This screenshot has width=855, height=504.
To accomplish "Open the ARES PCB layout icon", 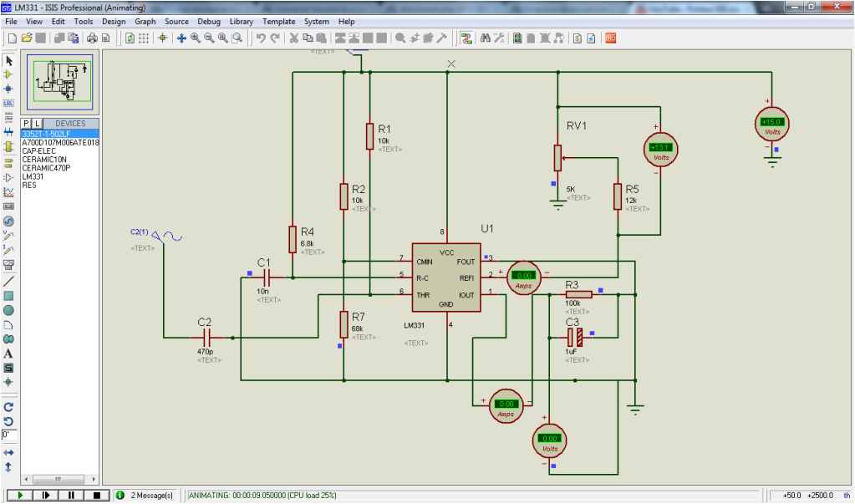I will [x=611, y=38].
